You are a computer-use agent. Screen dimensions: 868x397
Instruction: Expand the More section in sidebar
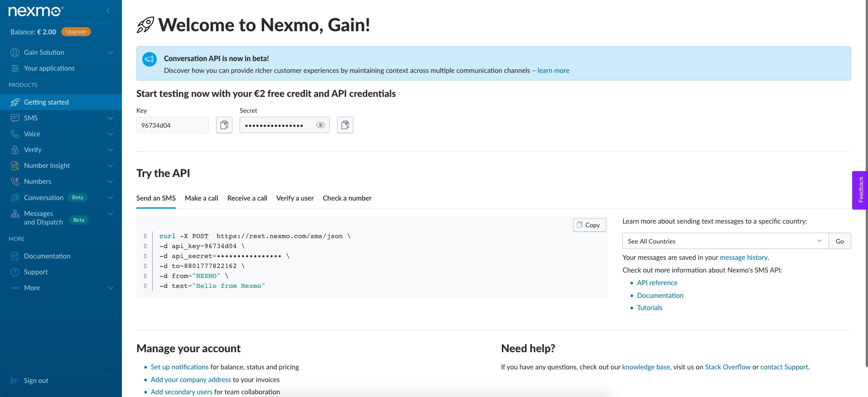pos(110,288)
